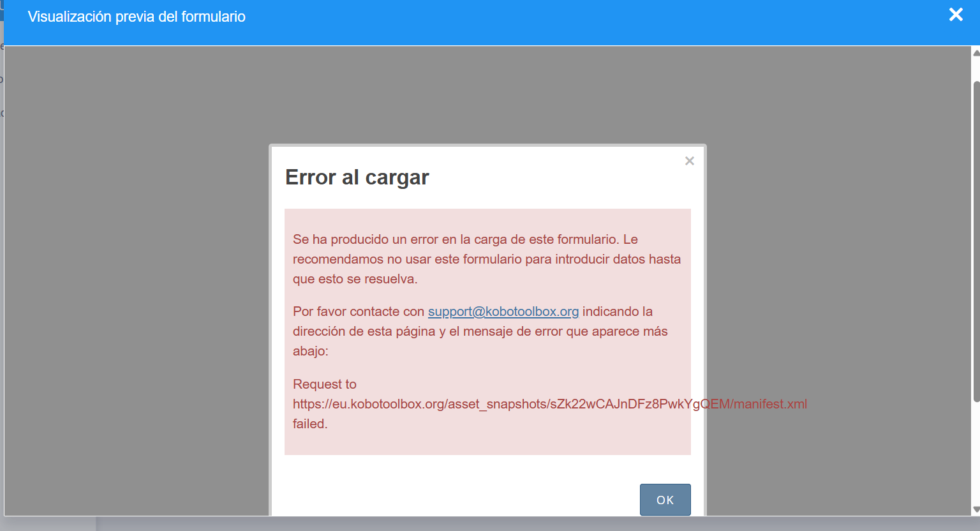Click the scrollbar track below the thumb
The height and width of the screenshot is (531, 980).
point(976,453)
